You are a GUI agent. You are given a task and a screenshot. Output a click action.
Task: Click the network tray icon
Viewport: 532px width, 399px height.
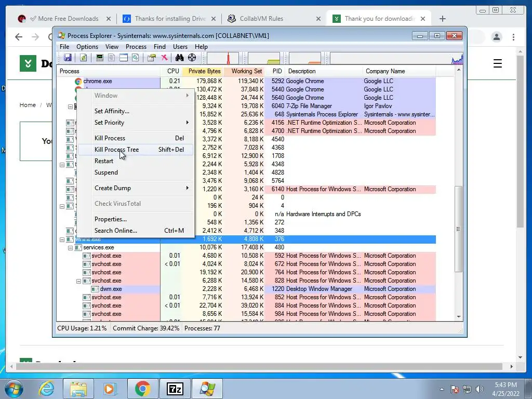coord(467,389)
